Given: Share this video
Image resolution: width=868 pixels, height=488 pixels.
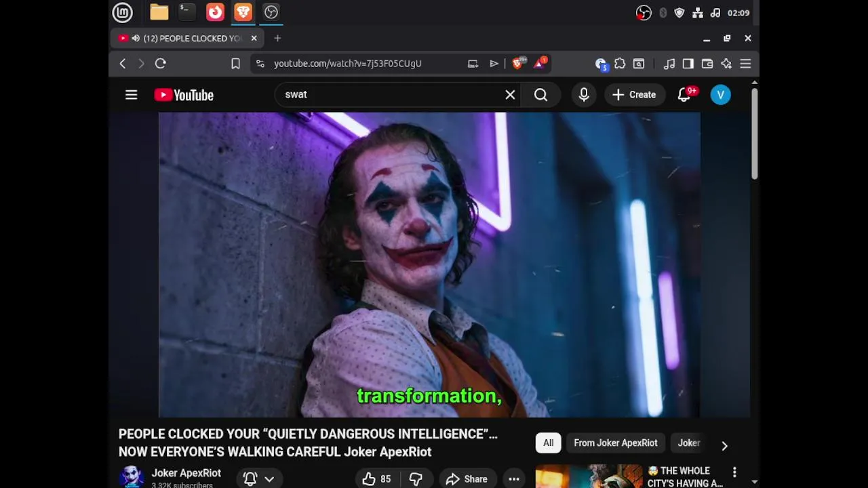Looking at the screenshot, I should [x=467, y=479].
